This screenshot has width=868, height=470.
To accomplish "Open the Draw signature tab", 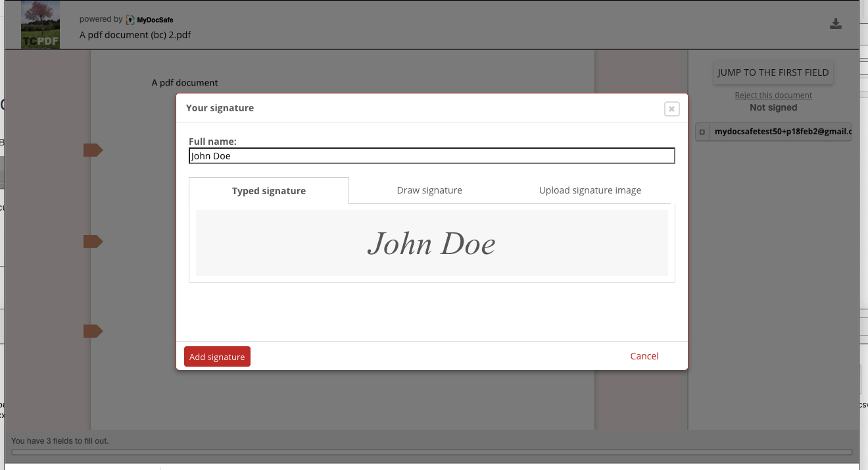I will pos(429,190).
